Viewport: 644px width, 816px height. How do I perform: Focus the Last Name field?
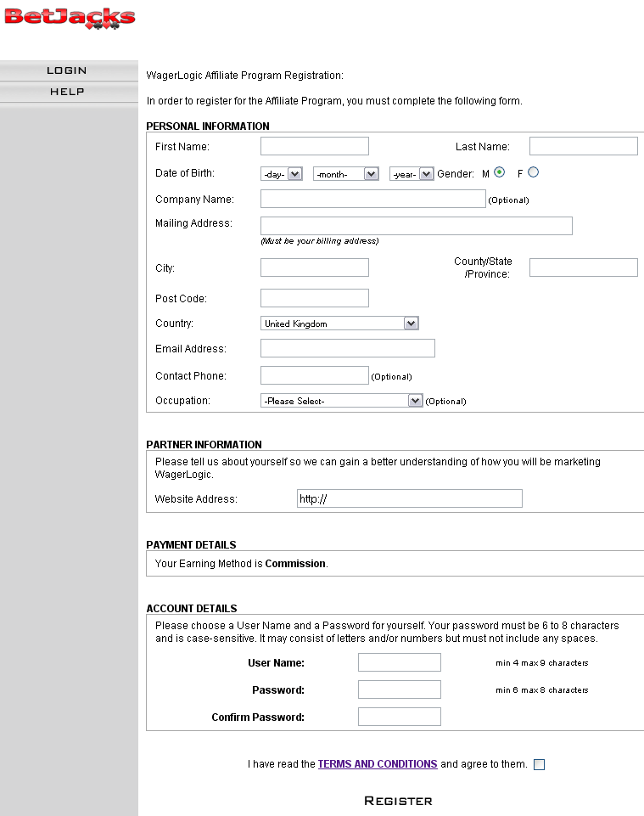584,146
